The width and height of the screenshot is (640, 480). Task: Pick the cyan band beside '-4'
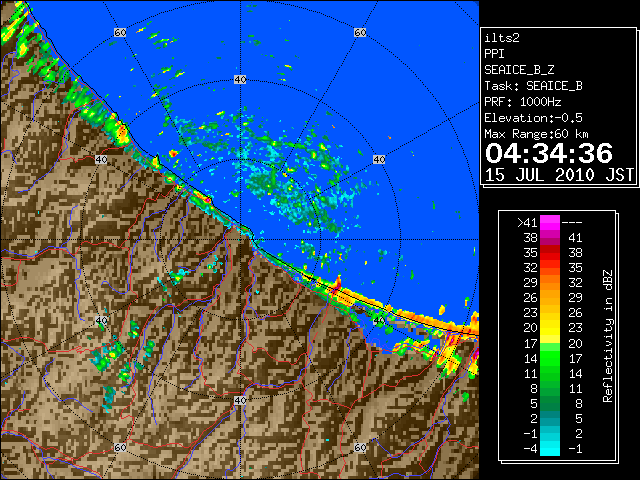pyautogui.click(x=550, y=448)
